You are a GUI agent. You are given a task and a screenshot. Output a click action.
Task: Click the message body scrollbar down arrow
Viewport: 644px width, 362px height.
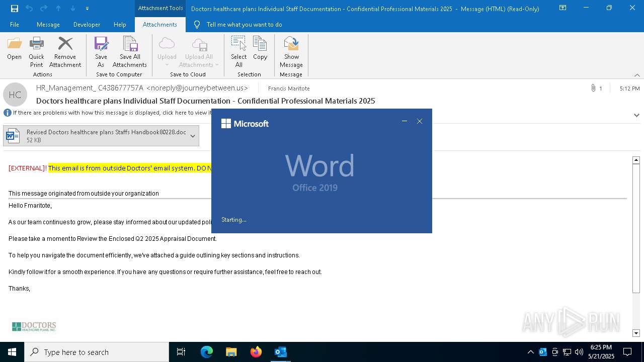[636, 333]
